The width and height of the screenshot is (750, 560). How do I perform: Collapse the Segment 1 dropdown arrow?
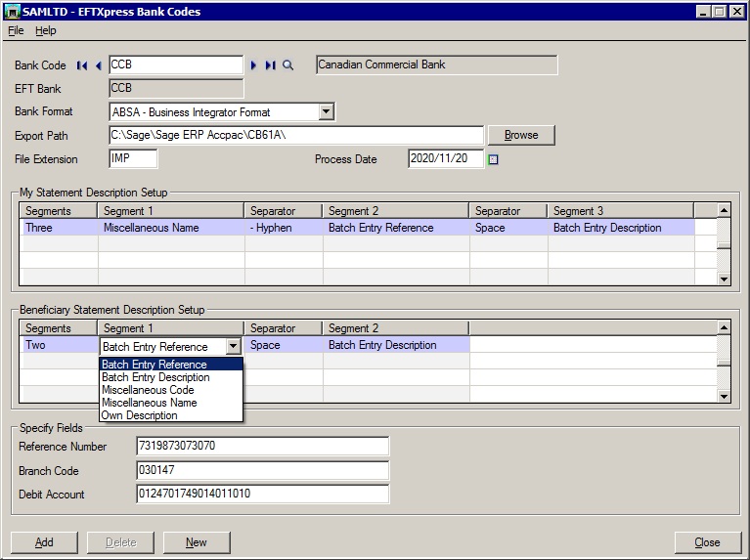point(233,346)
